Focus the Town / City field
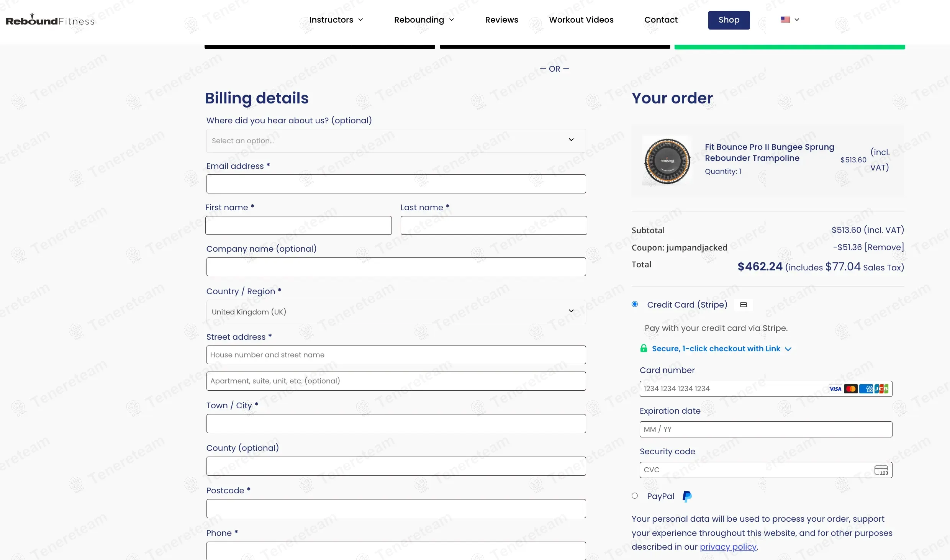This screenshot has height=560, width=950. [396, 424]
